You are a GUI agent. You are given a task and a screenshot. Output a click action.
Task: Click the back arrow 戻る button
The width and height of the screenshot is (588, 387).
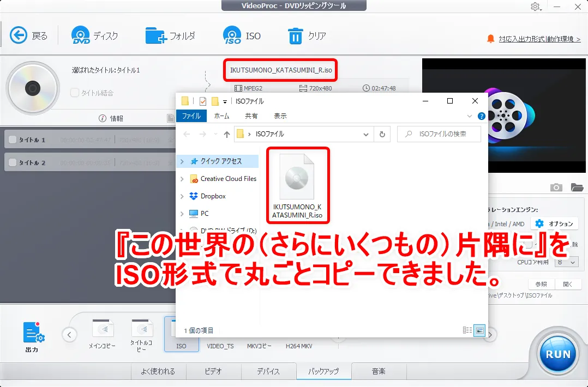tap(28, 35)
